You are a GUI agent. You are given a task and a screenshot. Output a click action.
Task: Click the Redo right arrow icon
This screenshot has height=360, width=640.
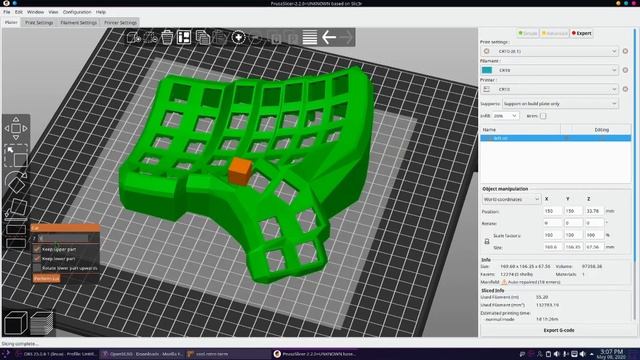click(x=346, y=38)
